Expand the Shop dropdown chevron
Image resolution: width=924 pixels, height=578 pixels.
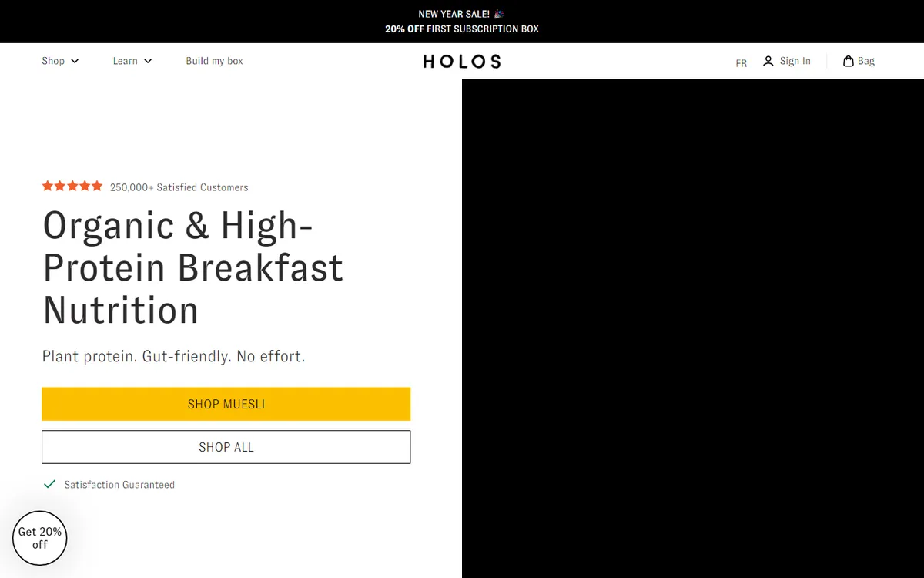coord(75,62)
